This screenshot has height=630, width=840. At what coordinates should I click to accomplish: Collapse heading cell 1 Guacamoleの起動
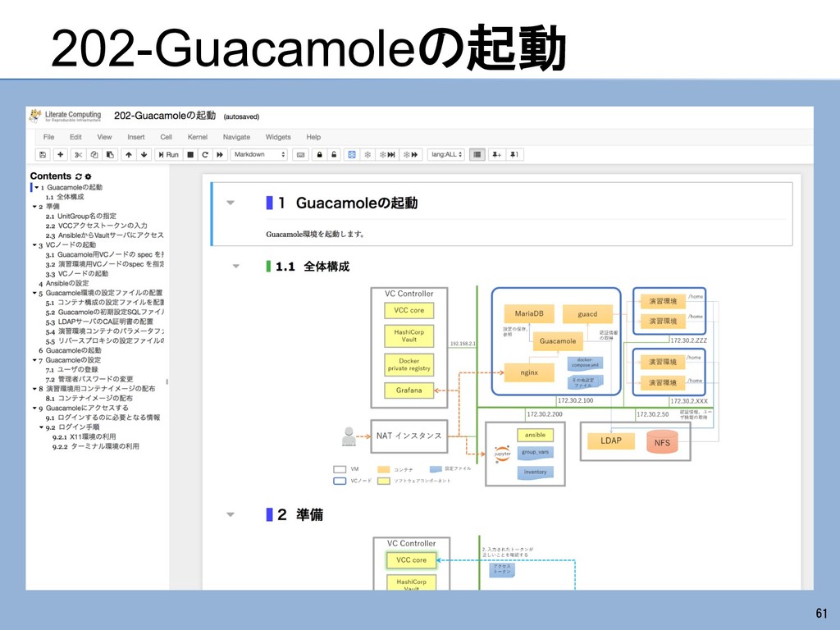(231, 203)
